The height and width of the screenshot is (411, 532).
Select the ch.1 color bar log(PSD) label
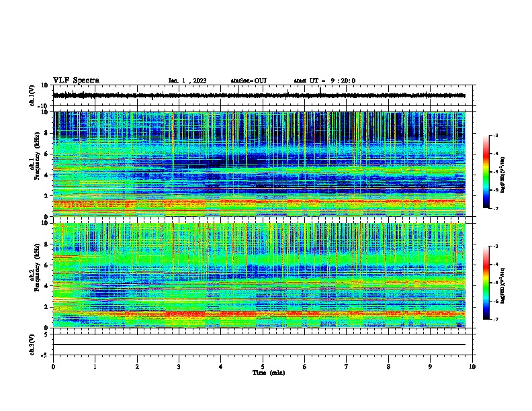pos(502,175)
